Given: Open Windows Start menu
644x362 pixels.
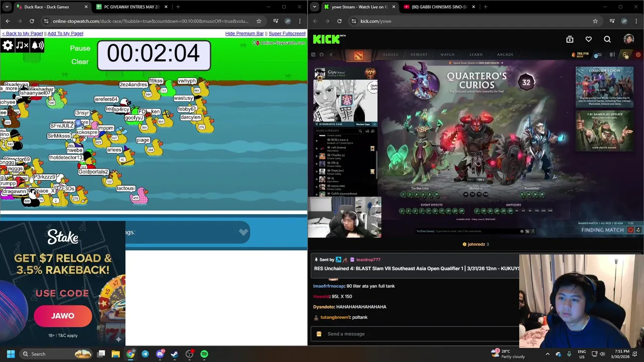Looking at the screenshot, I should pos(11,354).
